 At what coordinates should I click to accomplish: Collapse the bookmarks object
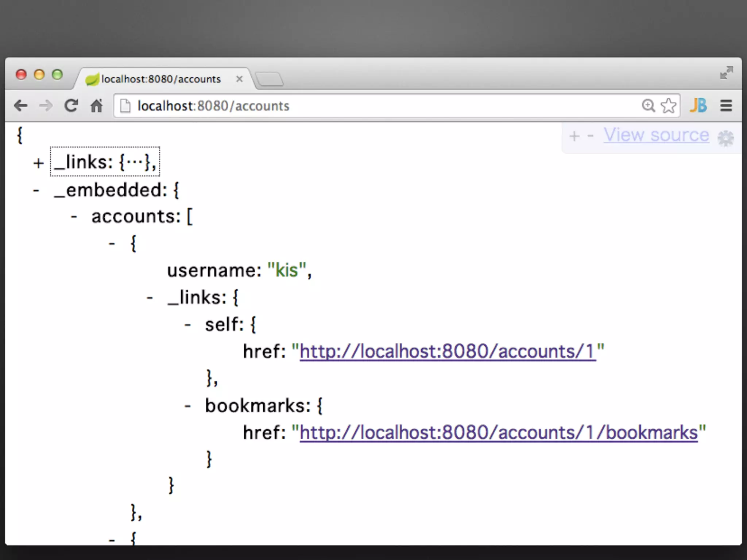187,406
